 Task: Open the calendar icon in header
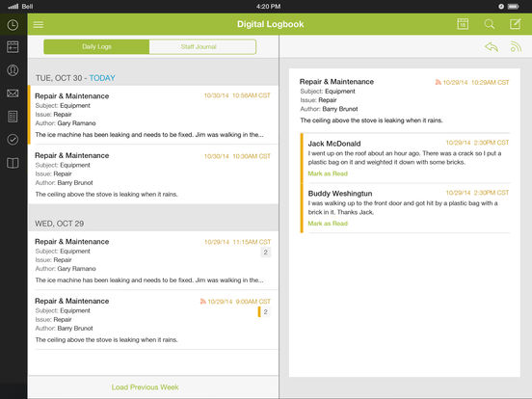pyautogui.click(x=463, y=24)
